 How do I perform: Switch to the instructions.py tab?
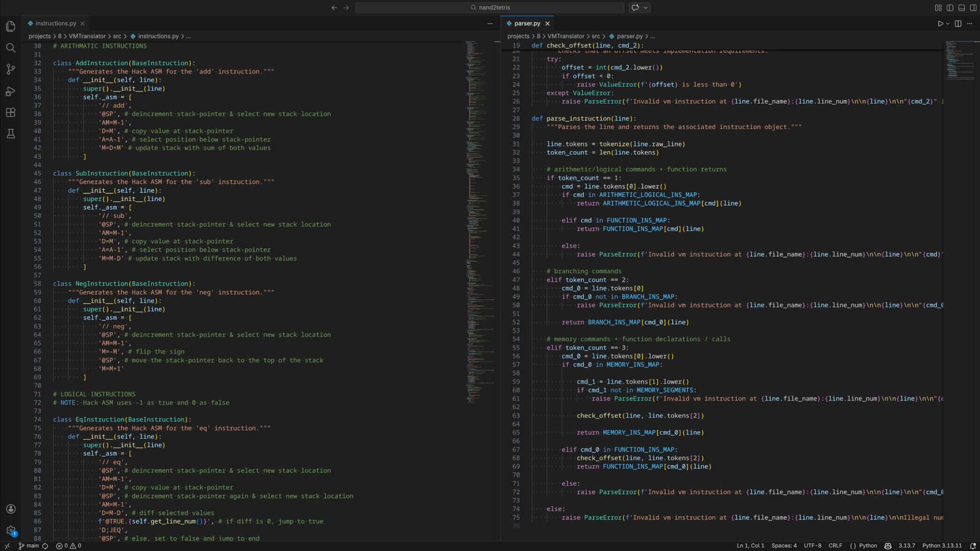(x=56, y=23)
